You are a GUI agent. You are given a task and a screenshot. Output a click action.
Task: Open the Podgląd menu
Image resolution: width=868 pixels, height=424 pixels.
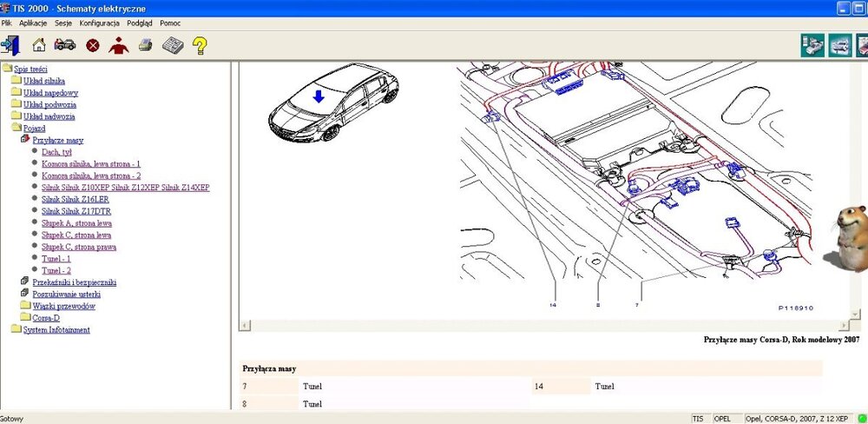[x=139, y=23]
